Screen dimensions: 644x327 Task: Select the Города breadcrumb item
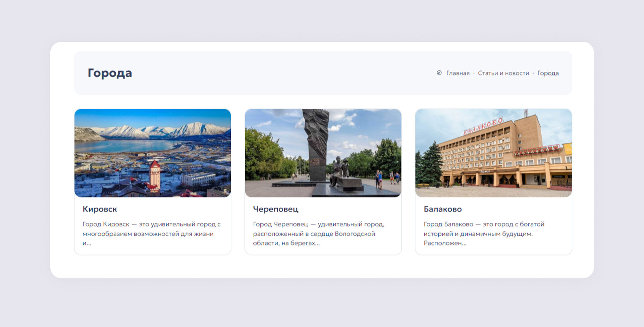tap(548, 73)
